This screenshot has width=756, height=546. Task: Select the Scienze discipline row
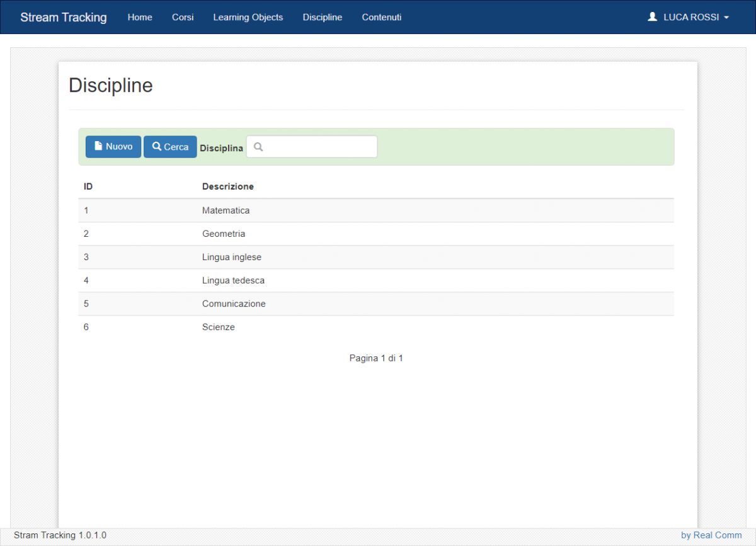pos(219,327)
